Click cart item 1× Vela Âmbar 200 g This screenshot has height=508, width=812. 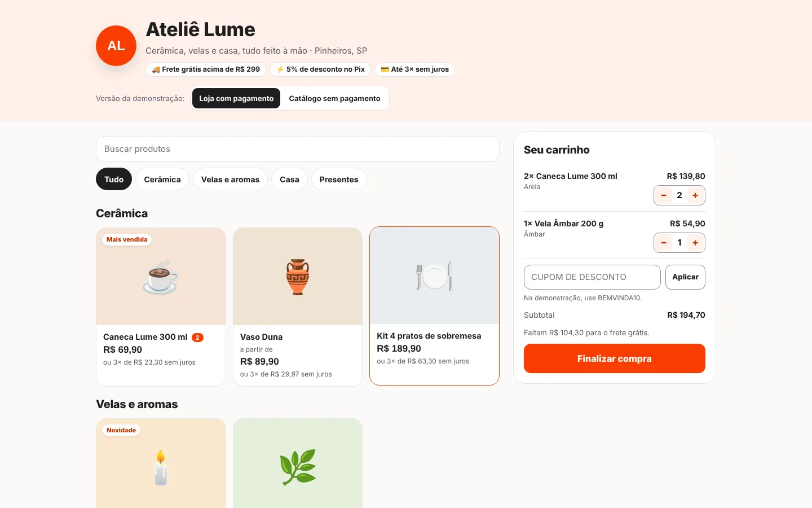click(x=563, y=224)
